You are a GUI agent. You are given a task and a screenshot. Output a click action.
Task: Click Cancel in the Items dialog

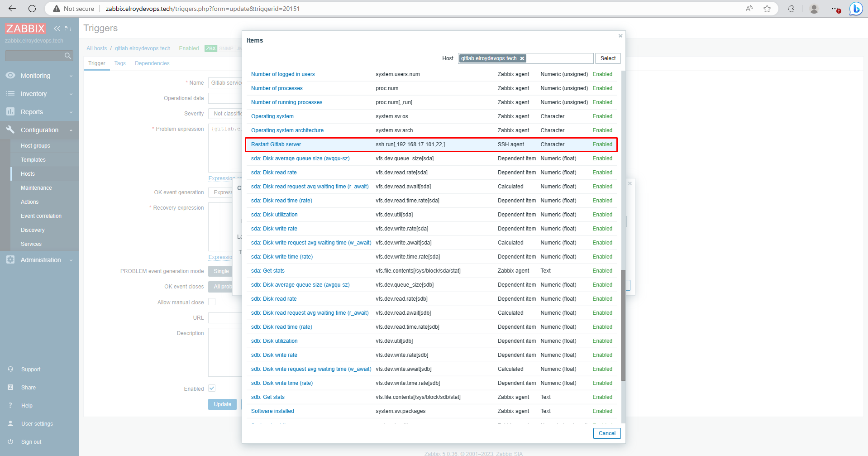tap(607, 433)
